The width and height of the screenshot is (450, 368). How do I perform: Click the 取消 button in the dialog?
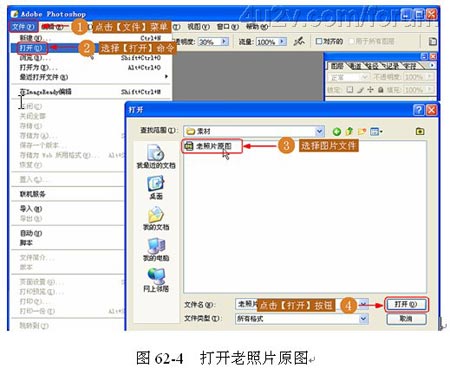click(x=406, y=319)
